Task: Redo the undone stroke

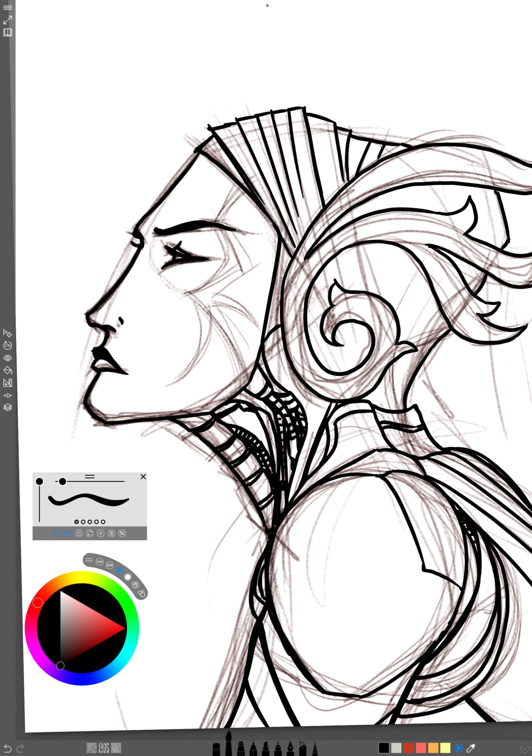Action: coord(20,748)
